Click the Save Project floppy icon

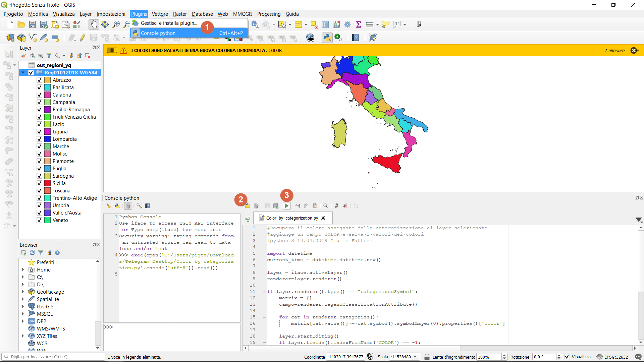point(33,24)
